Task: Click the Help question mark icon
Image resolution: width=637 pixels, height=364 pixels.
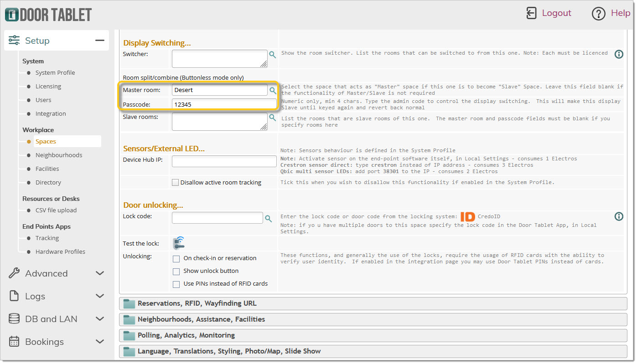Action: point(598,14)
